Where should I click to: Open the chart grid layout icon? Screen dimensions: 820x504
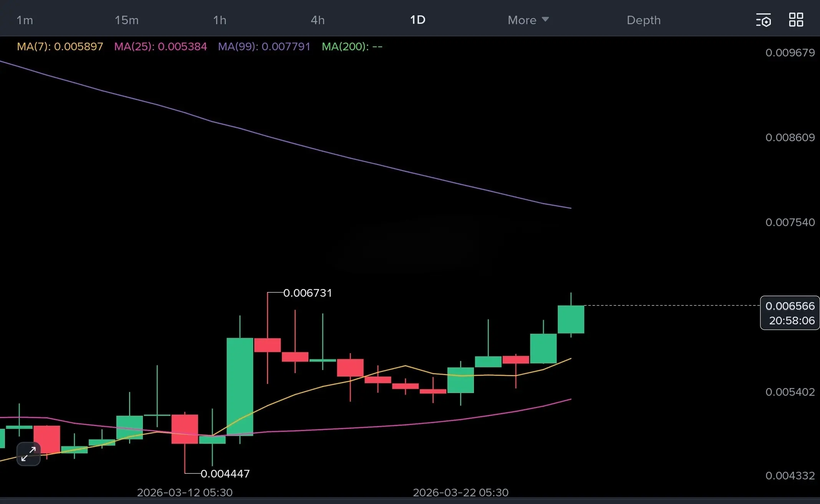(x=796, y=20)
